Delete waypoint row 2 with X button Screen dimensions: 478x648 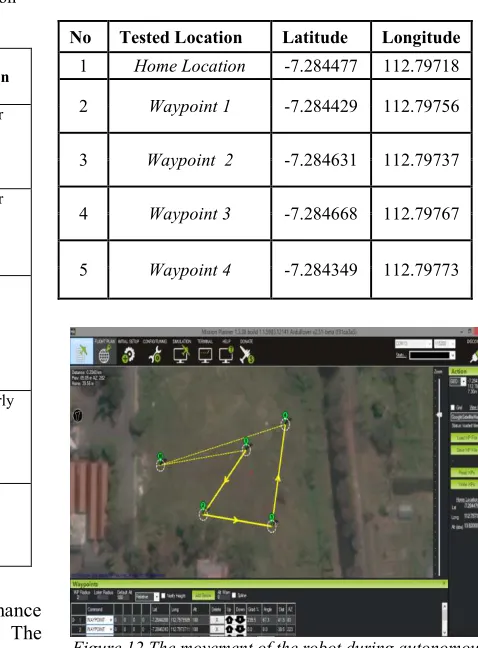[217, 629]
